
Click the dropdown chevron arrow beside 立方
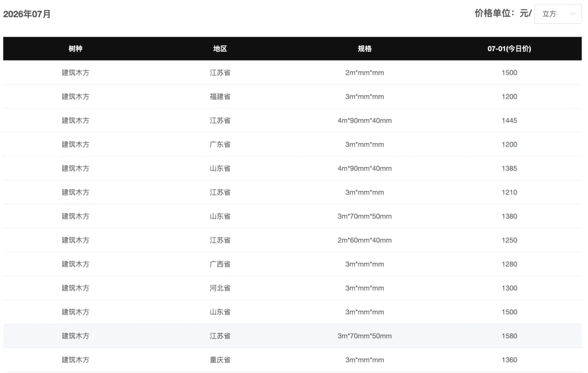(573, 14)
